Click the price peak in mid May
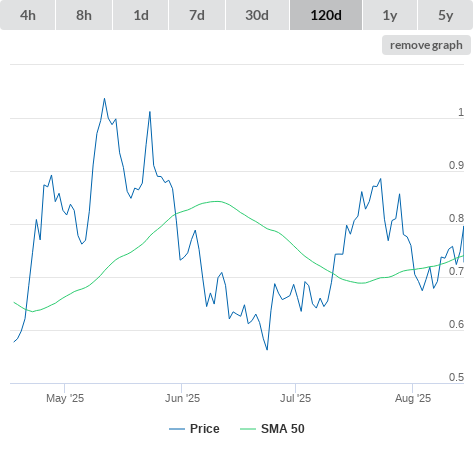The image size is (474, 455). (104, 98)
